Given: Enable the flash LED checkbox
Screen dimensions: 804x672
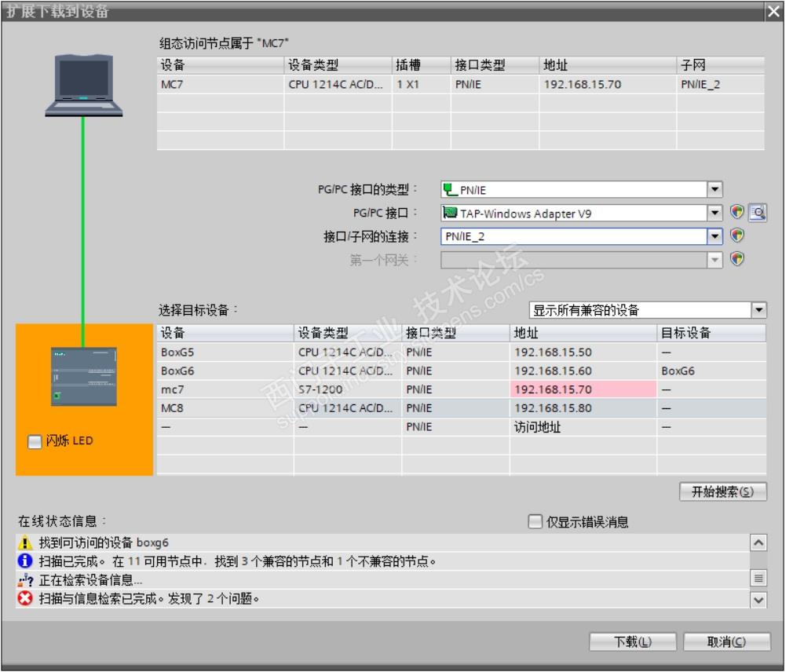Looking at the screenshot, I should pyautogui.click(x=35, y=442).
